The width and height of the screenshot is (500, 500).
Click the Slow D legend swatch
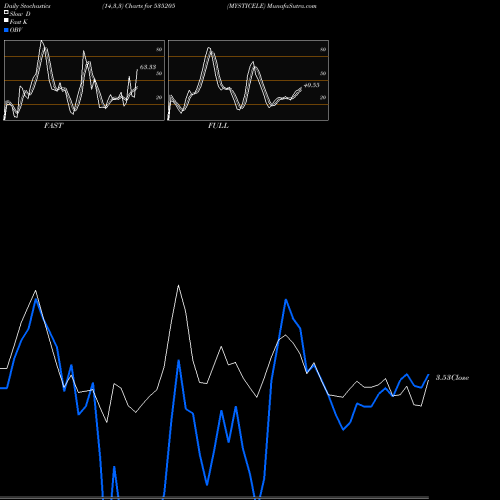(6, 12)
